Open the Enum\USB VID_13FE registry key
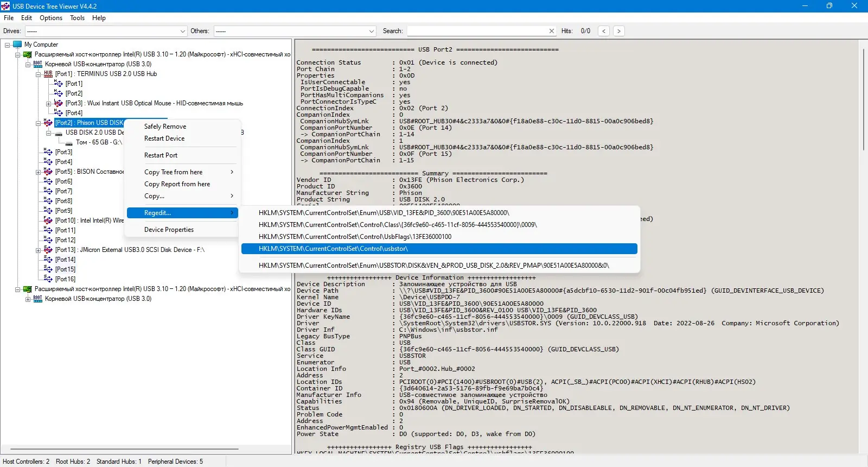 (x=439, y=213)
